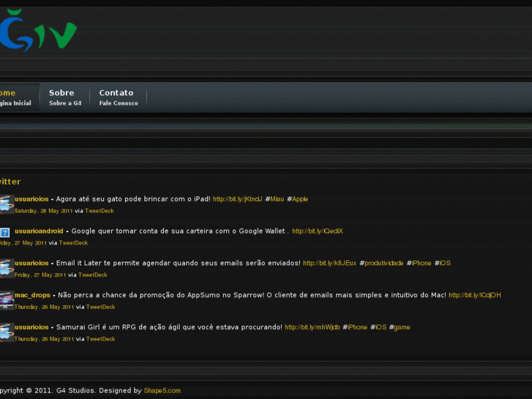Click the Twitter section heading
The width and height of the screenshot is (532, 399).
point(10,182)
